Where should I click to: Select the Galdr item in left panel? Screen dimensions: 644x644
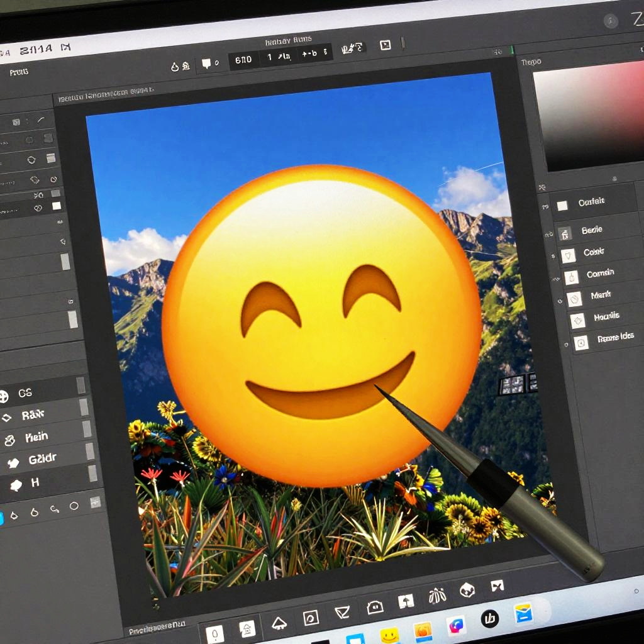pyautogui.click(x=42, y=460)
